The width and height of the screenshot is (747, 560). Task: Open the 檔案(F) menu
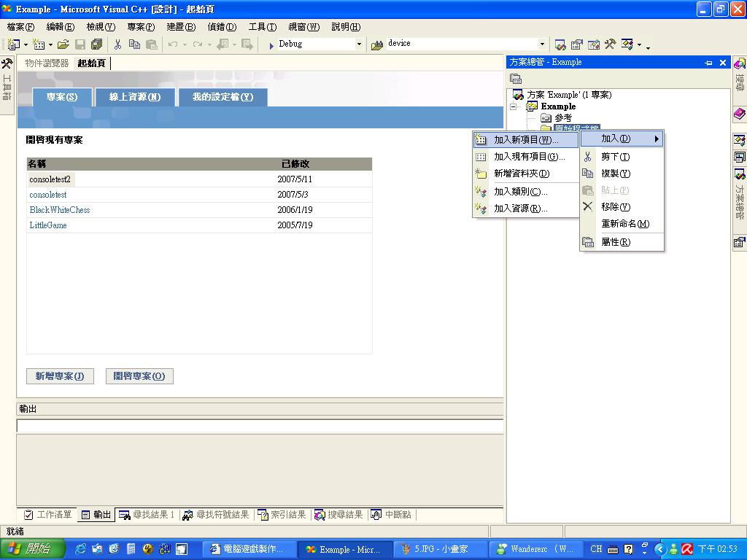[21, 27]
